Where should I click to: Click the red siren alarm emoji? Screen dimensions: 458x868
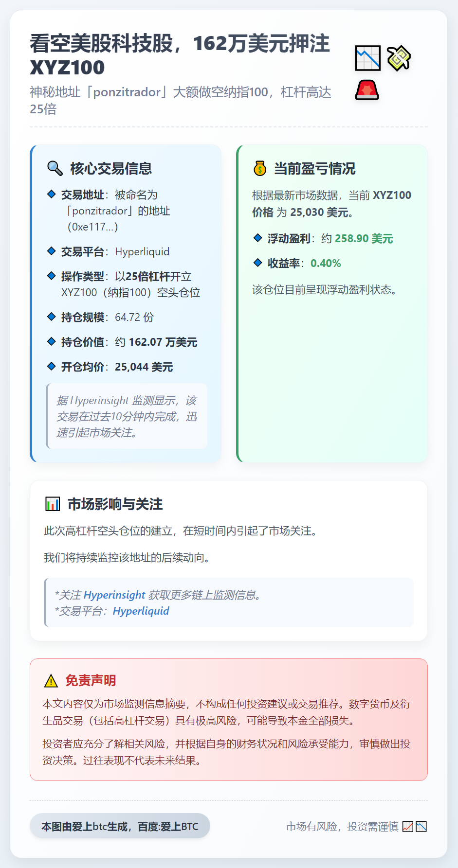(367, 90)
